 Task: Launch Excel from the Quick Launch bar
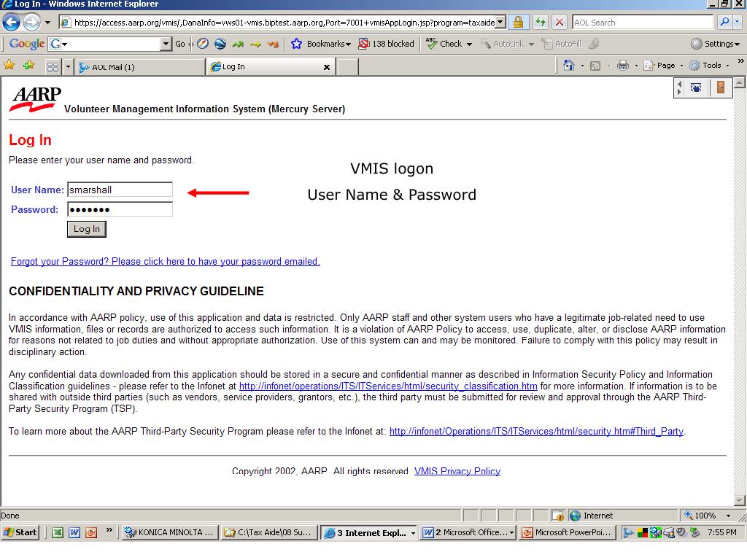click(58, 532)
